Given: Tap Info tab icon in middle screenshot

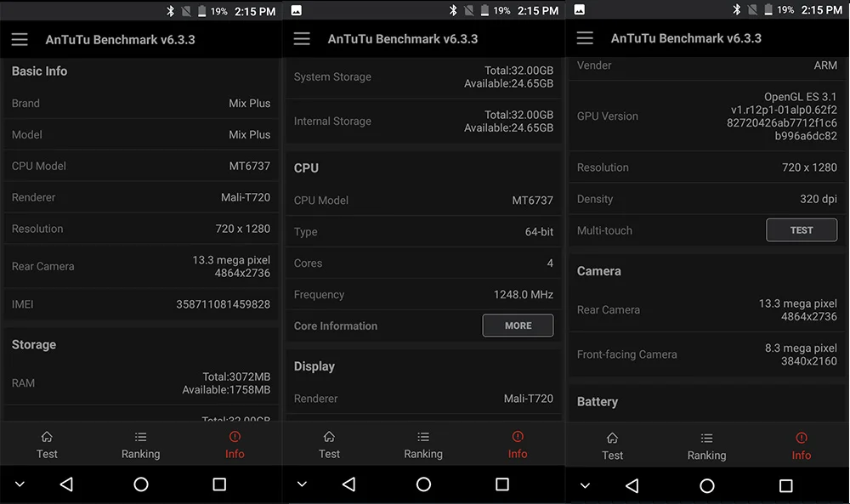Looking at the screenshot, I should 518,436.
